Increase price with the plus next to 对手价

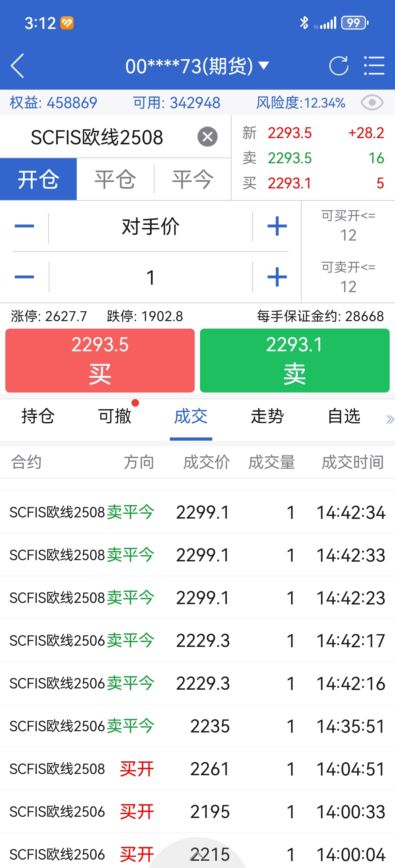pos(277,226)
